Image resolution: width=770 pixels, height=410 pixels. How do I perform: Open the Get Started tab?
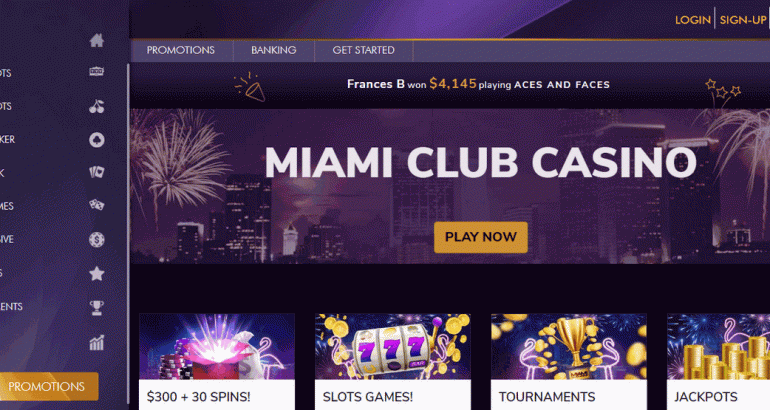(x=363, y=50)
